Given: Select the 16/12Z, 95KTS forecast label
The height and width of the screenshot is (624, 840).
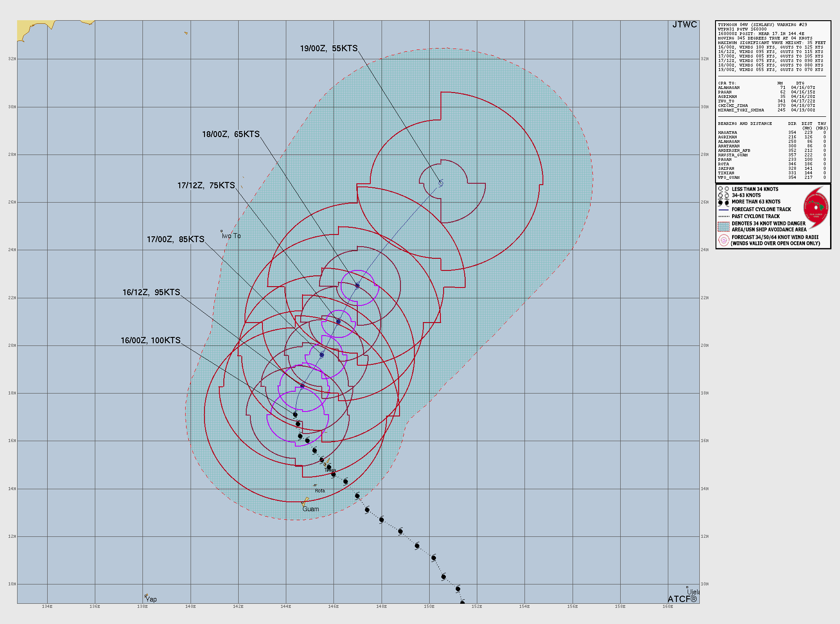Looking at the screenshot, I should [151, 292].
